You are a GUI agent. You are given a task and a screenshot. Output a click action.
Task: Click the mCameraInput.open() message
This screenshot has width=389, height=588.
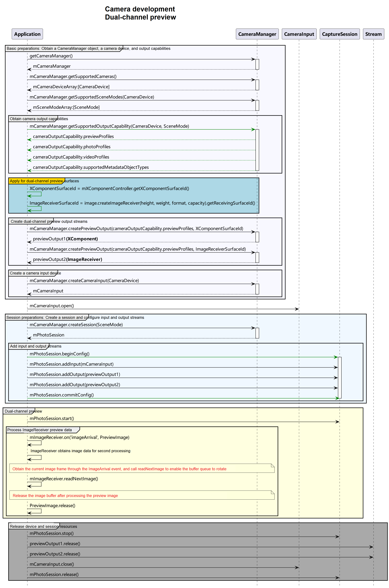(52, 306)
